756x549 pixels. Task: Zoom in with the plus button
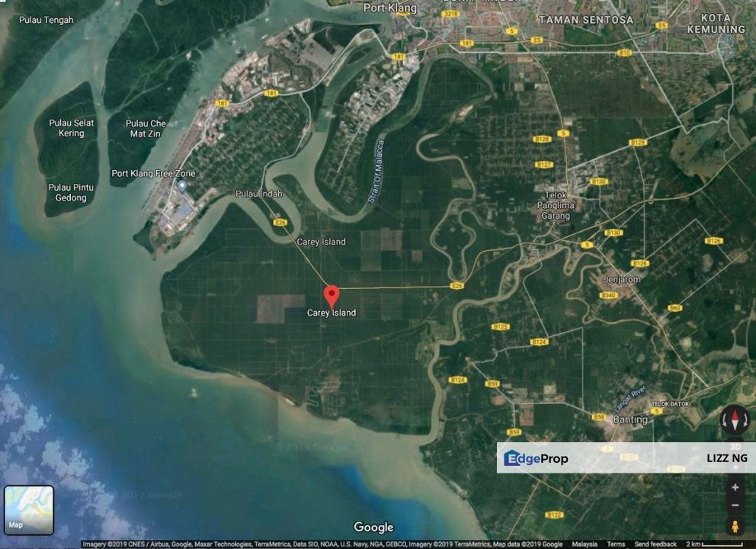coord(735,486)
